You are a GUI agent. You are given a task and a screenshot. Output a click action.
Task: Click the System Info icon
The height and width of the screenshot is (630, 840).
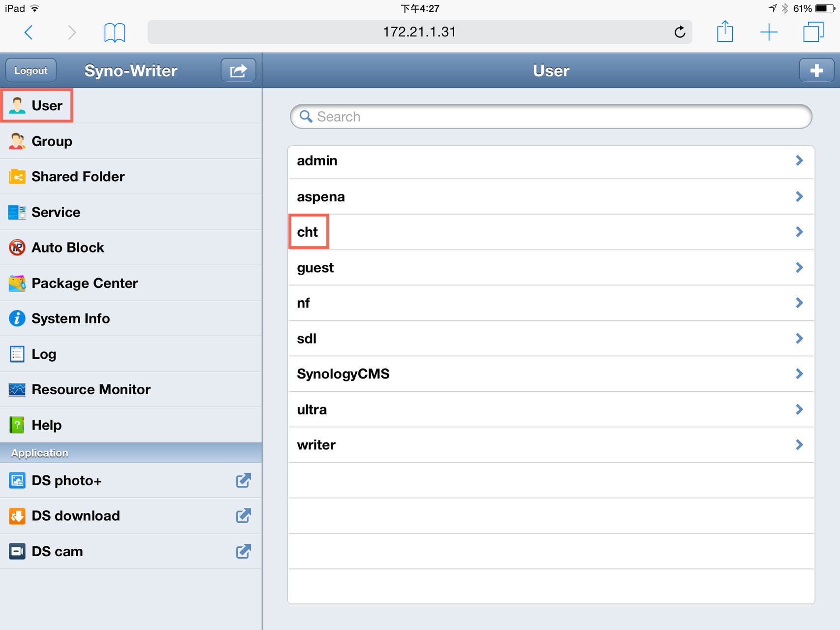click(x=17, y=318)
